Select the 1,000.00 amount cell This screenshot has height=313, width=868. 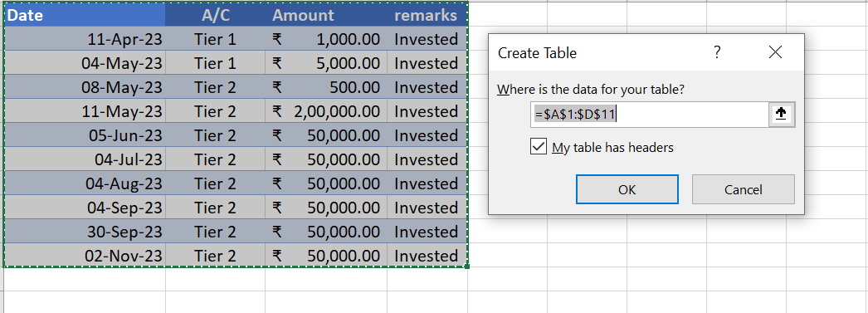[326, 39]
